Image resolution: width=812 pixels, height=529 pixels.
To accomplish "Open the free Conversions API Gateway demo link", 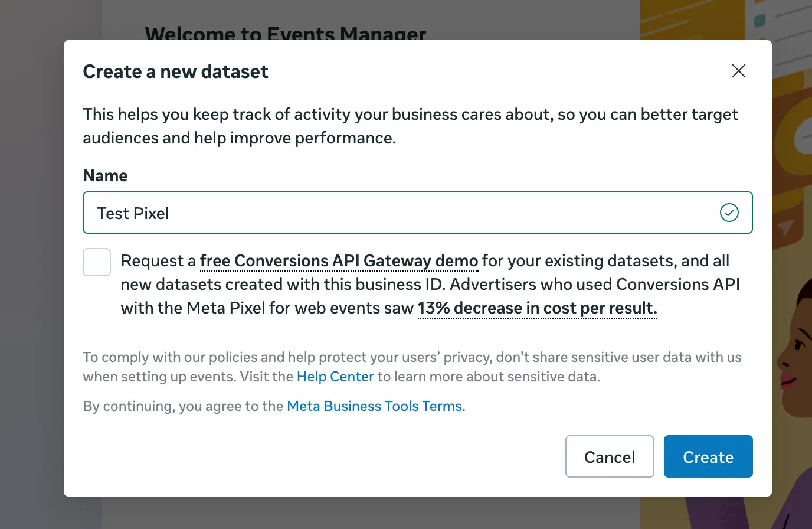I will pos(339,261).
